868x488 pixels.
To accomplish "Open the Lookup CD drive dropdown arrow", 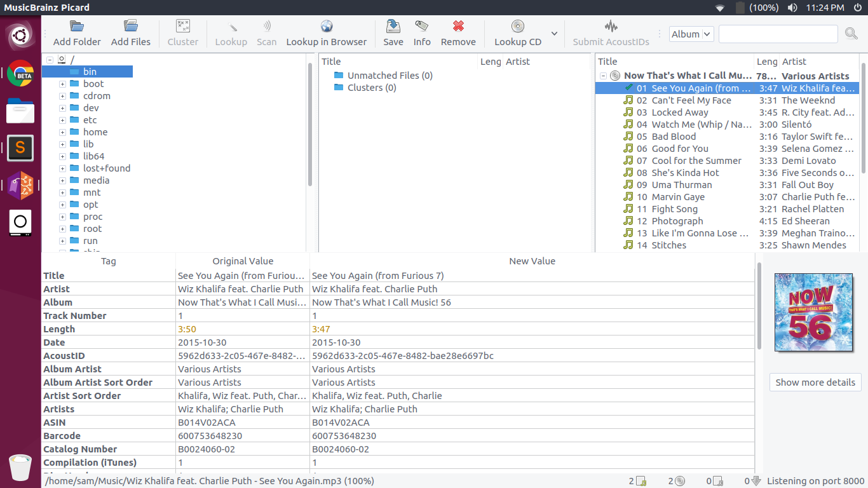I will pyautogui.click(x=554, y=34).
